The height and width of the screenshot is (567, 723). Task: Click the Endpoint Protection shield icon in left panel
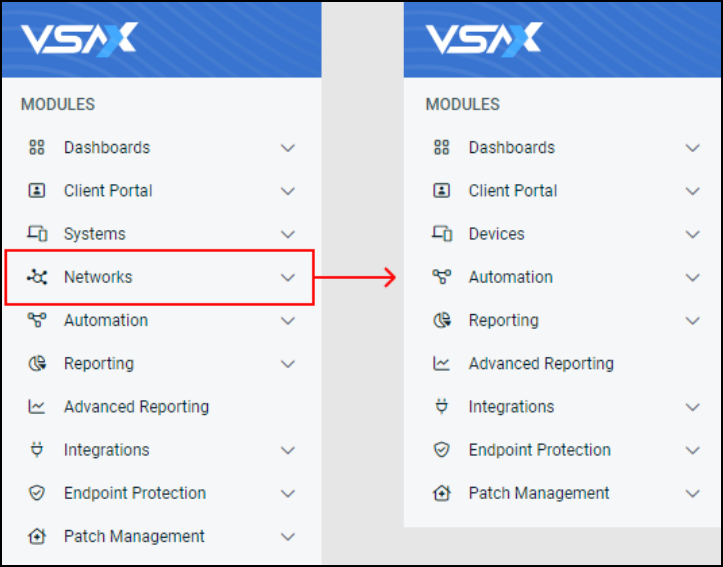pyautogui.click(x=37, y=493)
